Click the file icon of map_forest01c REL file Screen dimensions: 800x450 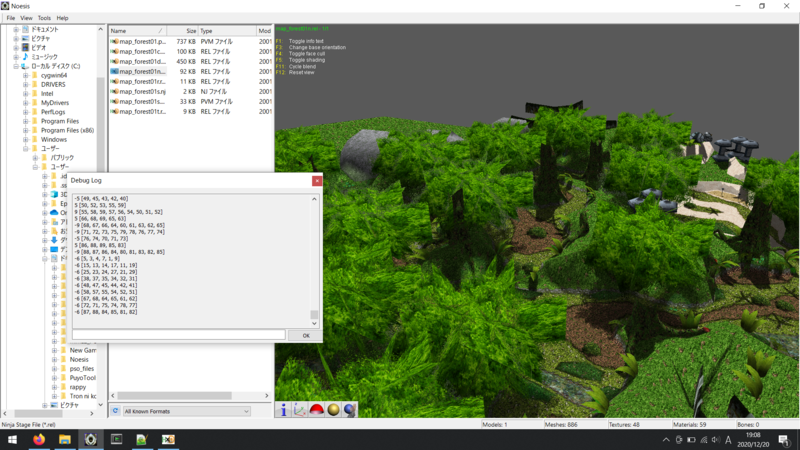point(115,52)
